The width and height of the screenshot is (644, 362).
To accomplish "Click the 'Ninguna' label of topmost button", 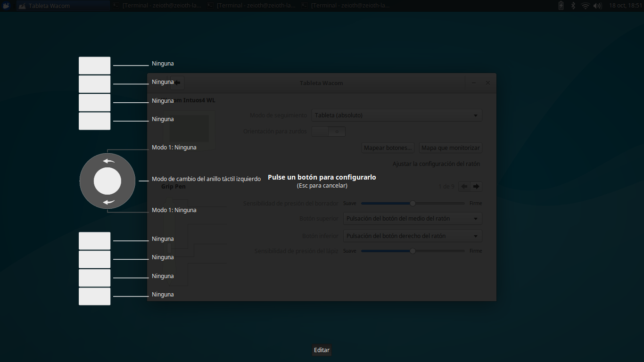I will [163, 64].
